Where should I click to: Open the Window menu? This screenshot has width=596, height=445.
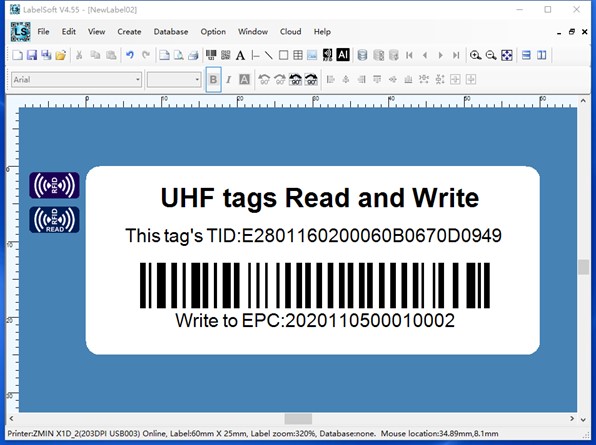point(253,32)
